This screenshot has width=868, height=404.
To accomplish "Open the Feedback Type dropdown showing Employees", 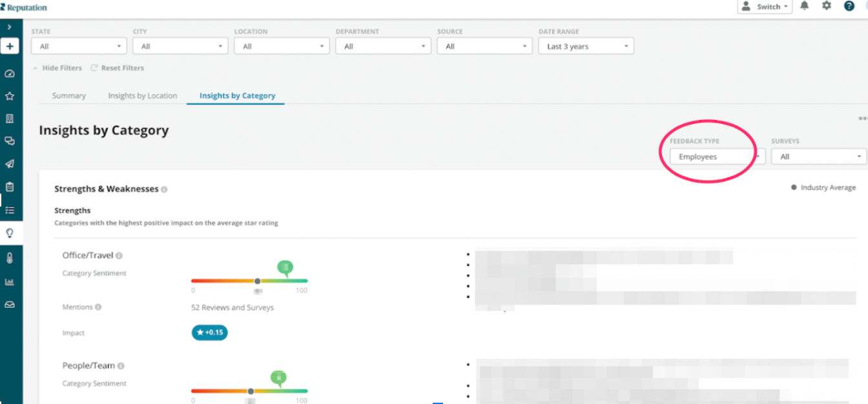I will pos(717,156).
